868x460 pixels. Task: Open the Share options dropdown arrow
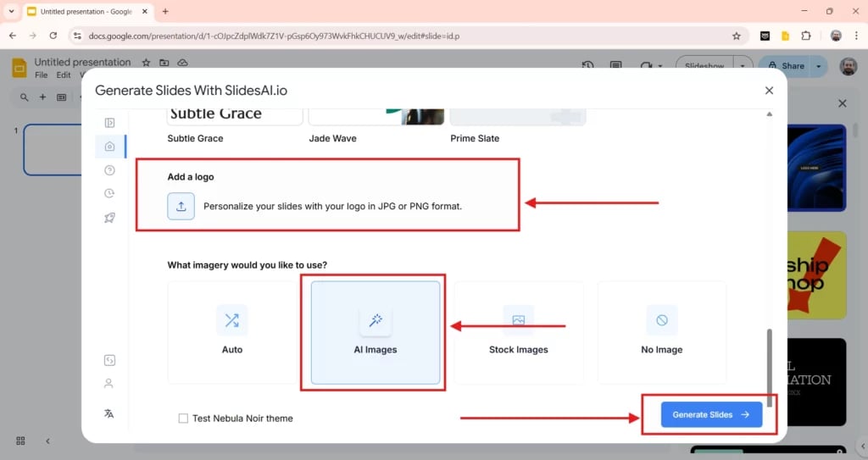tap(819, 66)
